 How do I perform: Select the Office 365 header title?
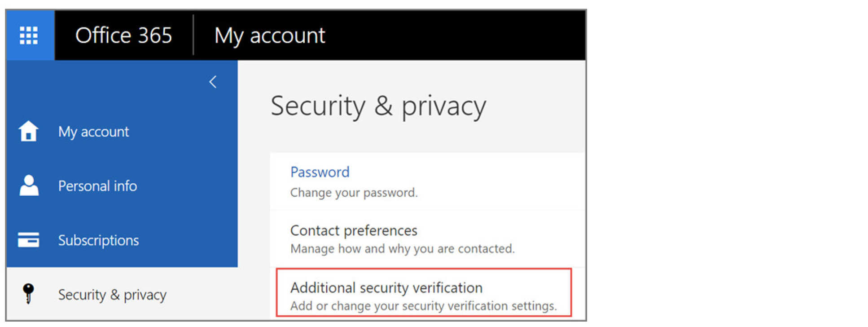click(123, 35)
